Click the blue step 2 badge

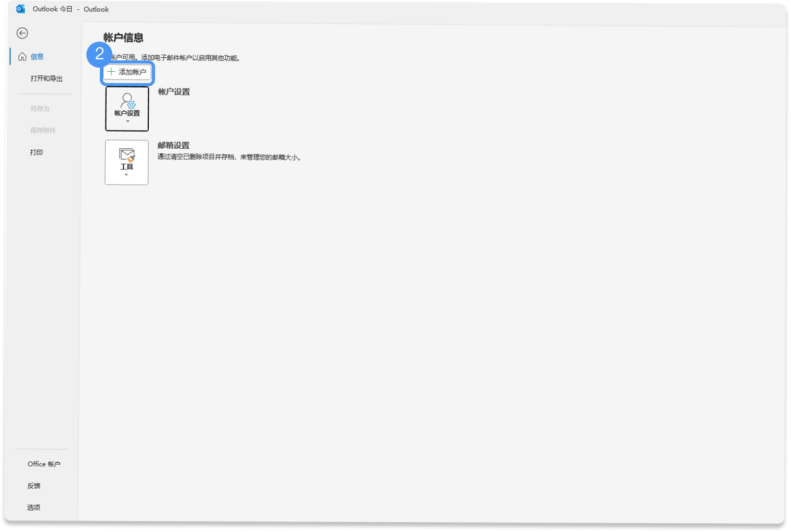(99, 54)
